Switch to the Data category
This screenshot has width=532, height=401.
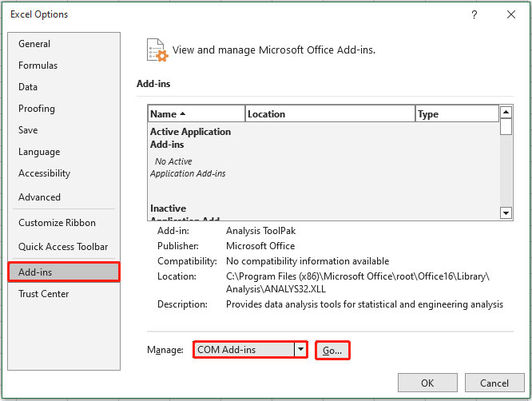[28, 87]
